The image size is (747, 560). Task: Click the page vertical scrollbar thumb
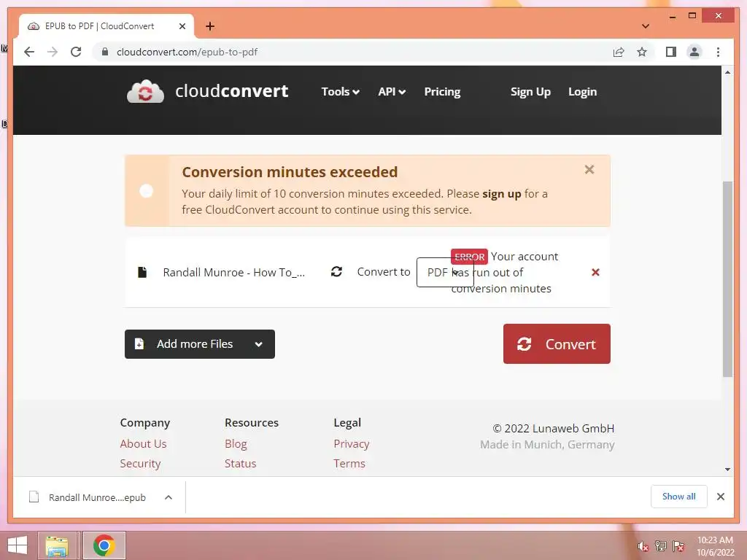pos(727,279)
